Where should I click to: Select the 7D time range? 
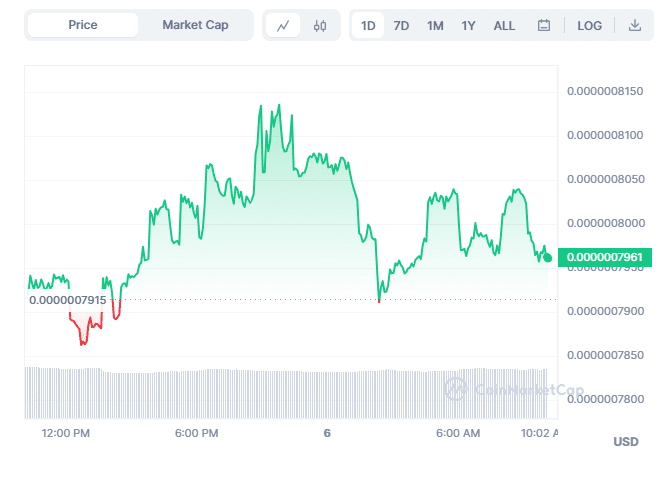401,26
